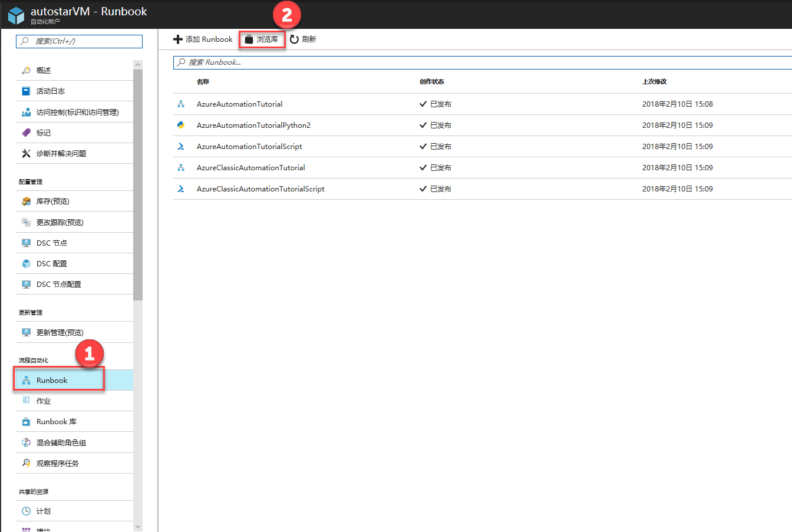Click the automation account cube icon
Viewport: 792px width, 532px height.
[16, 15]
